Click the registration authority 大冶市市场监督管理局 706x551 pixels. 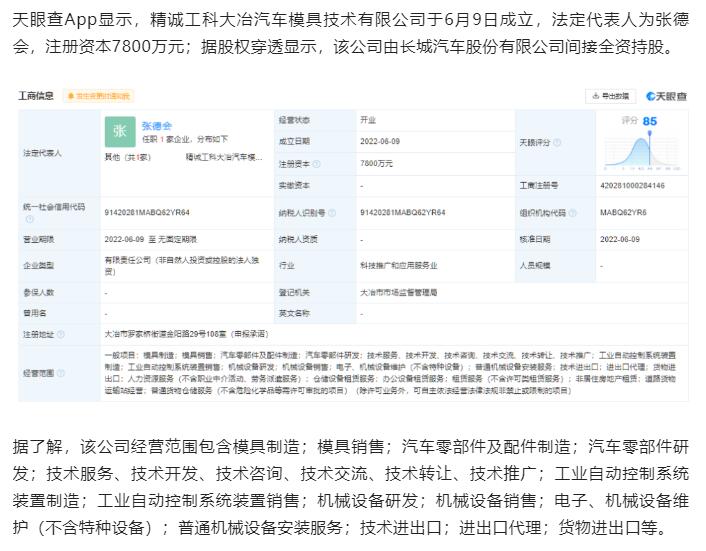pos(398,293)
